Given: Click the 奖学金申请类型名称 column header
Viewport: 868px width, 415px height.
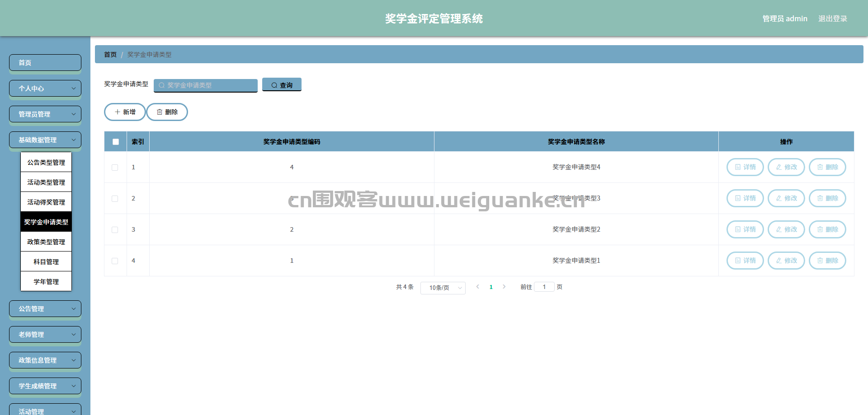Looking at the screenshot, I should (x=576, y=142).
